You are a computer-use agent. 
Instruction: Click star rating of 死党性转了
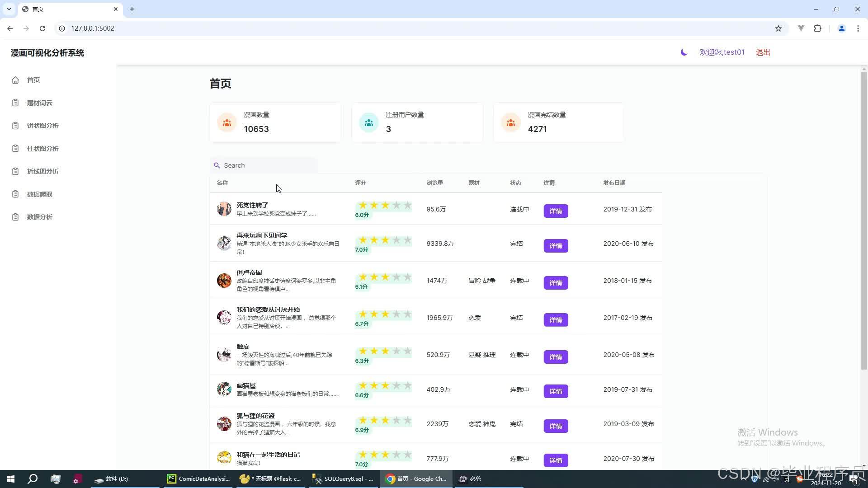click(x=385, y=206)
